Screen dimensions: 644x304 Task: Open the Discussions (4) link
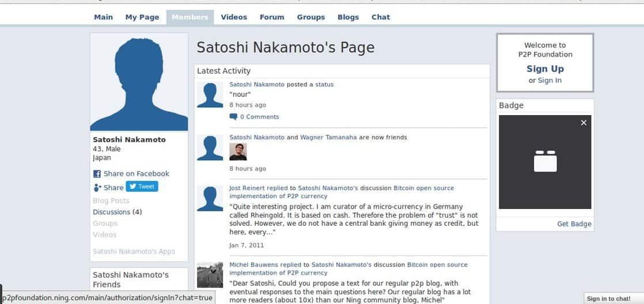pos(118,212)
